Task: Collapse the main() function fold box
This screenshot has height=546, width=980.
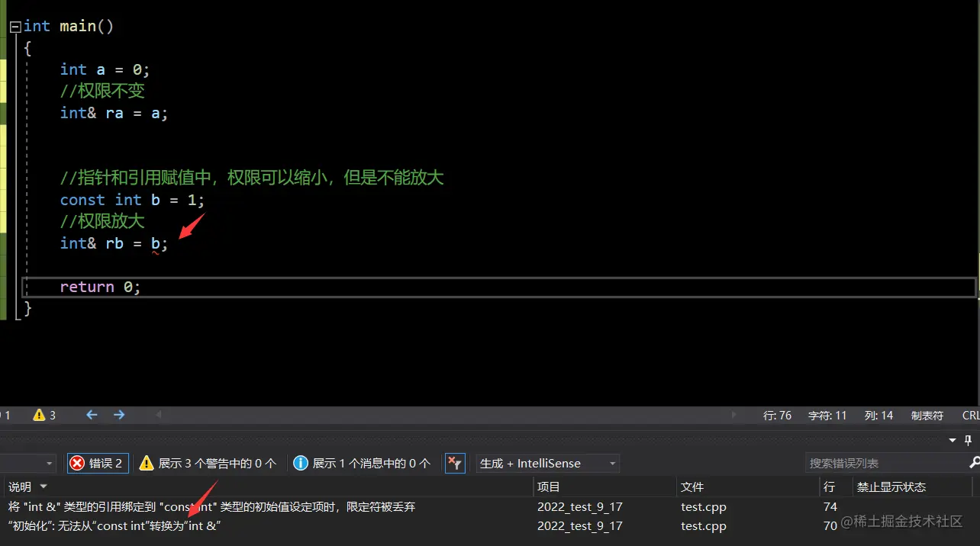Action: pos(15,27)
